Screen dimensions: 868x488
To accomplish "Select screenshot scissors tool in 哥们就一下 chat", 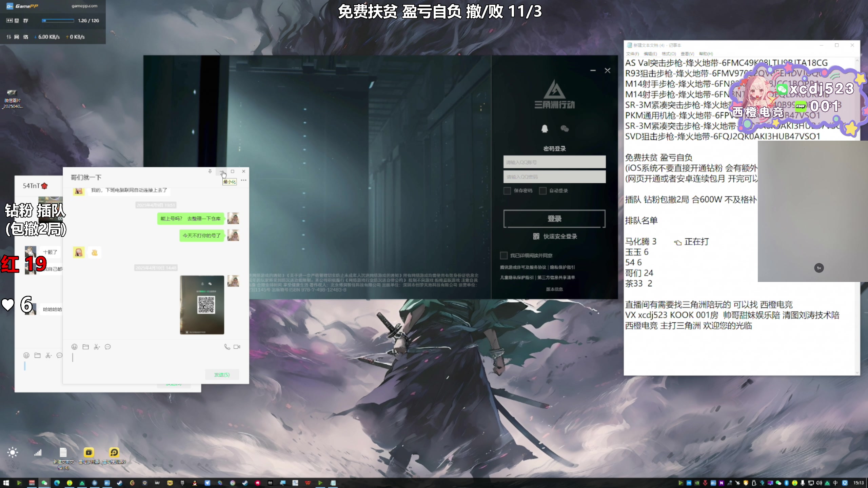I will [97, 347].
